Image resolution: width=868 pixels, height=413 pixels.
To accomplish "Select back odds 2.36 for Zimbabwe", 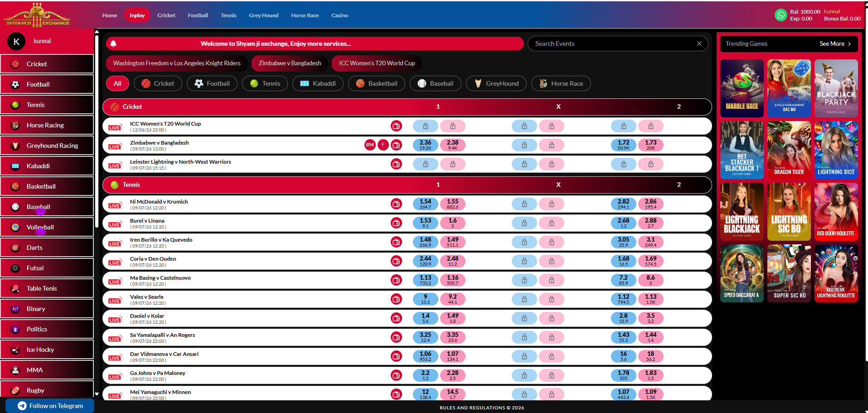I will click(x=425, y=145).
